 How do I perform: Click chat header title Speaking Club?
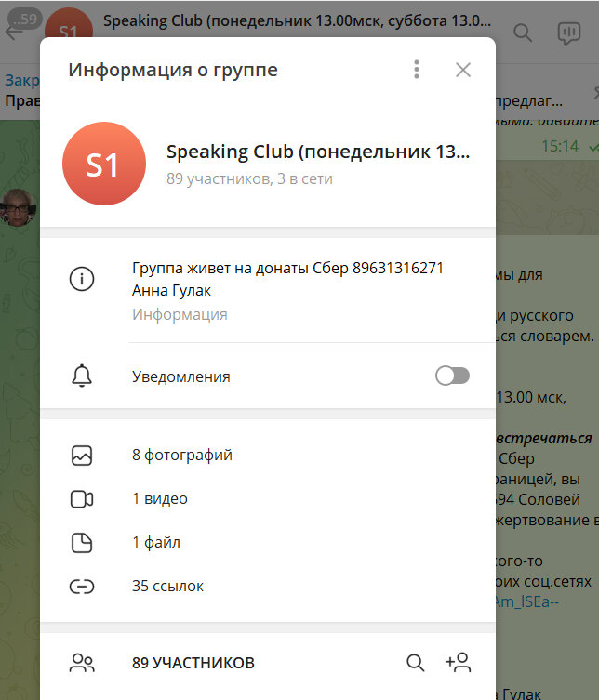[297, 21]
